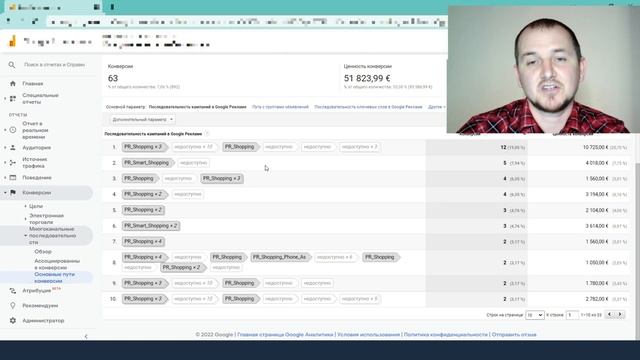Viewport: 640px width, 360px height.
Task: Expand the Цели submenu
Action: pyautogui.click(x=25, y=207)
